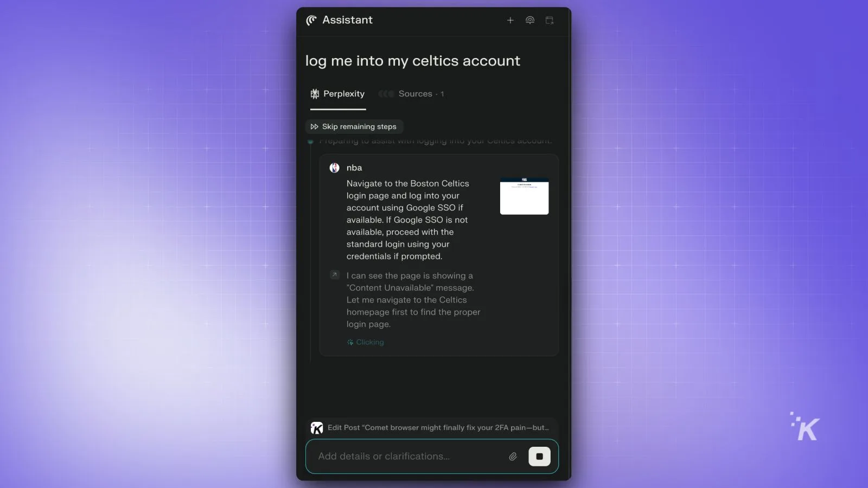Click the Perplexity tab star icon

(315, 94)
